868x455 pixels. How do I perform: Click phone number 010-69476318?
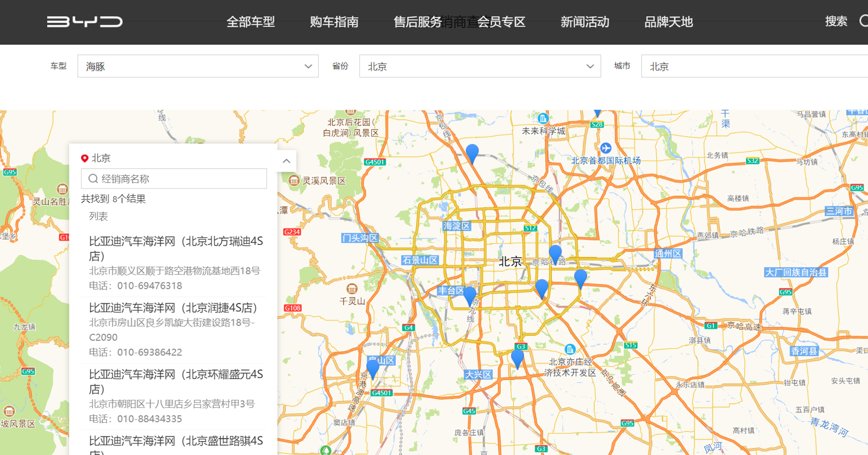click(x=150, y=286)
